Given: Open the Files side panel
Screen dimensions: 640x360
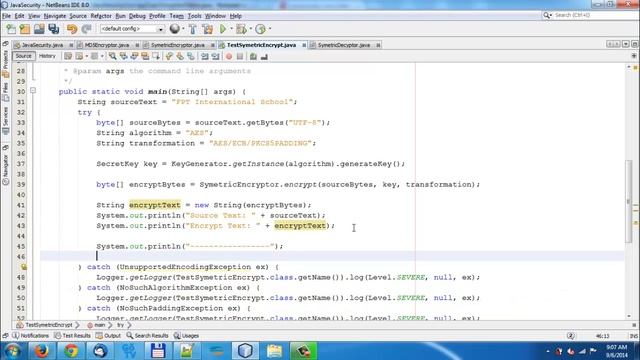Looking at the screenshot, I should point(5,92).
